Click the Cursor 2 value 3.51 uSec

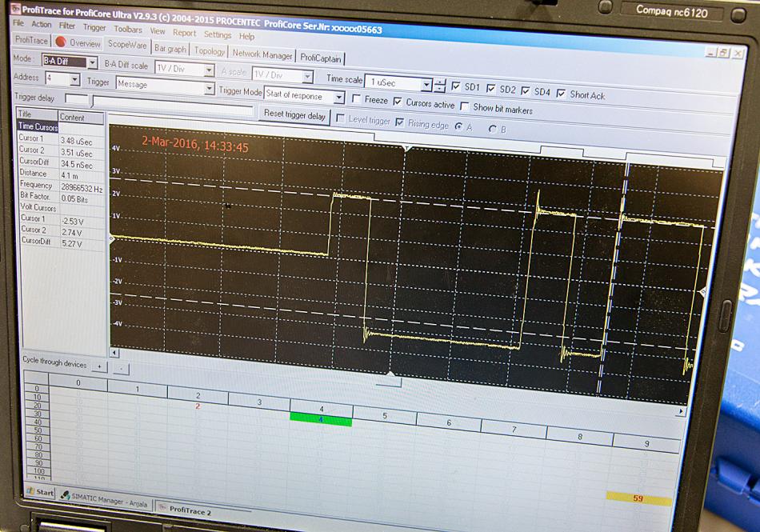coord(76,153)
